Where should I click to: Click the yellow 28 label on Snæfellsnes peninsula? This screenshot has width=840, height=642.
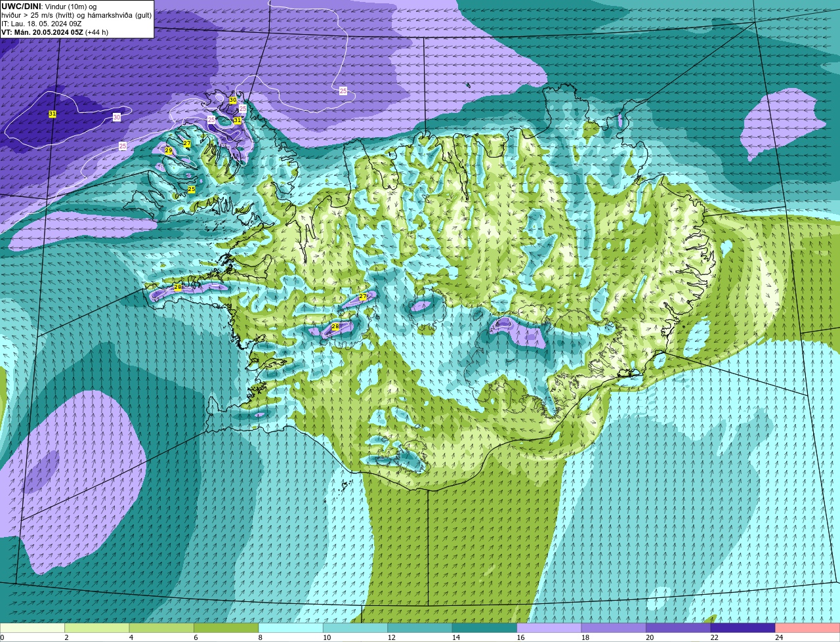pos(178,288)
